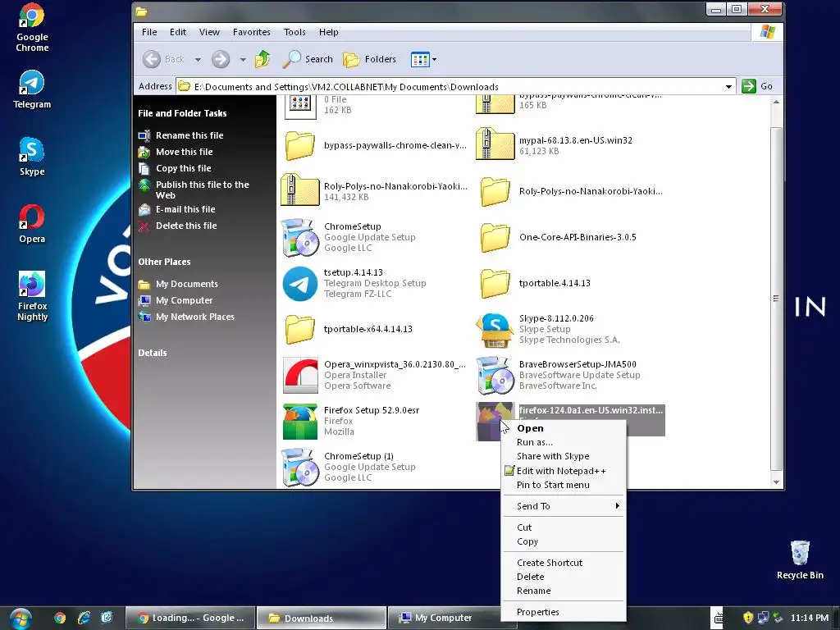
Task: Click the Start button on taskbar
Action: tap(21, 619)
